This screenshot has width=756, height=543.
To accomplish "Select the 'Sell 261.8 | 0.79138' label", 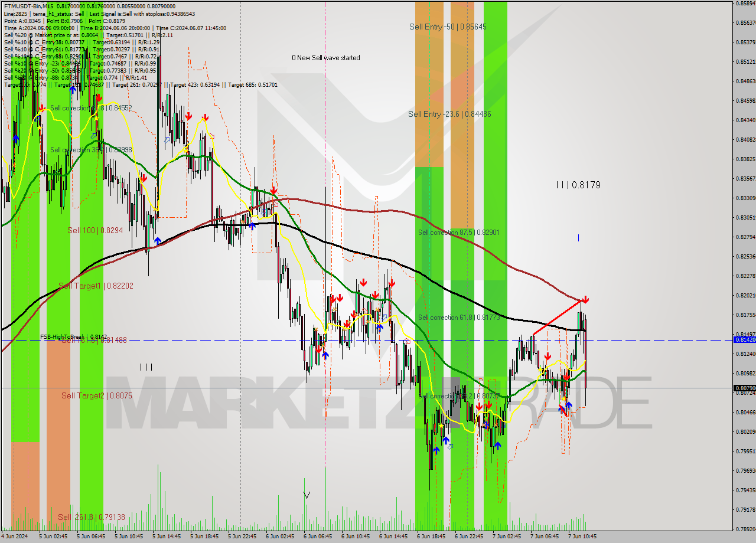I will pos(92,517).
